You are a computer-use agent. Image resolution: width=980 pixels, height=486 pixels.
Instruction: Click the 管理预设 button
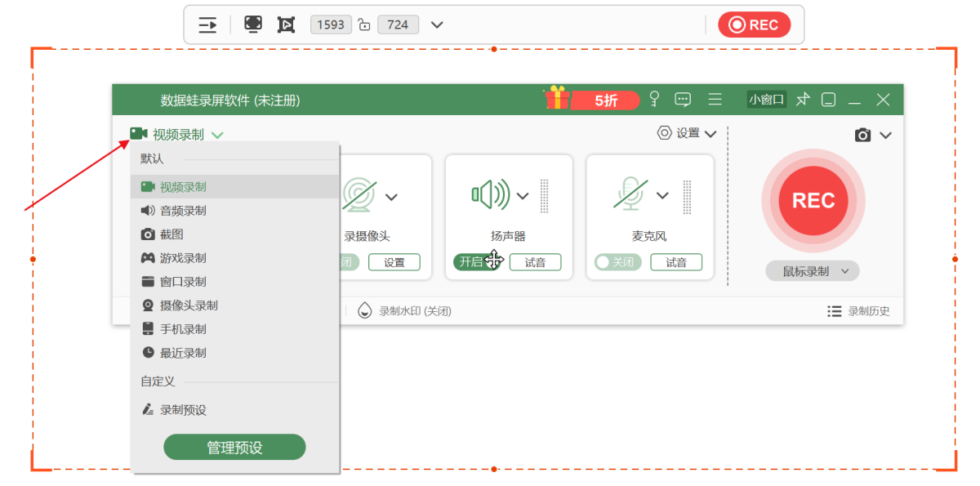234,448
